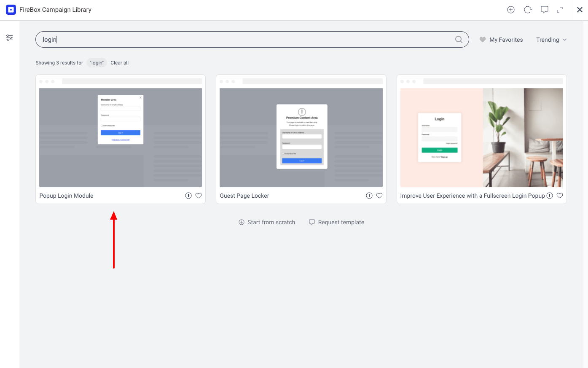Favorite the Popup Login Module template
This screenshot has width=588, height=368.
[199, 196]
